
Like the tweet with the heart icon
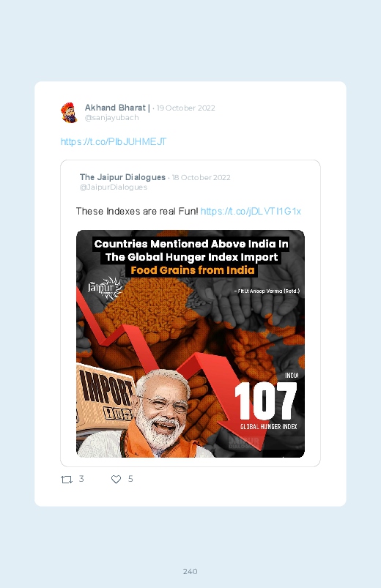point(116,479)
